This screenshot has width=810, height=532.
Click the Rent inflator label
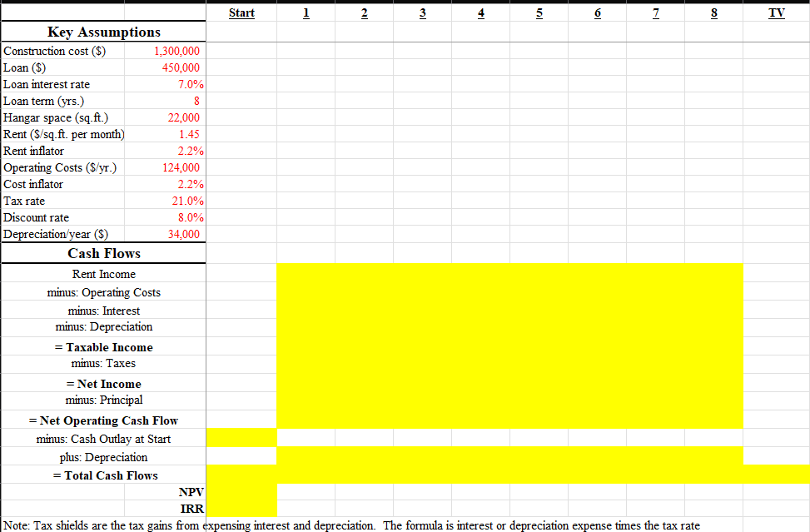(x=33, y=151)
